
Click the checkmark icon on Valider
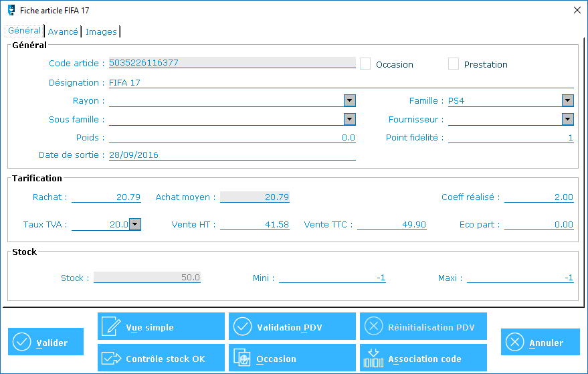[x=22, y=342]
